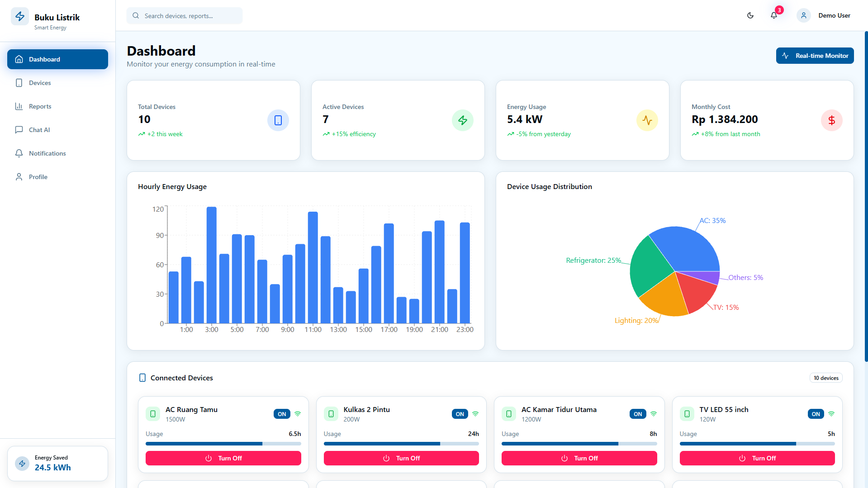
Task: Turn off AC Kamar Tidur Utama
Action: [x=579, y=458]
